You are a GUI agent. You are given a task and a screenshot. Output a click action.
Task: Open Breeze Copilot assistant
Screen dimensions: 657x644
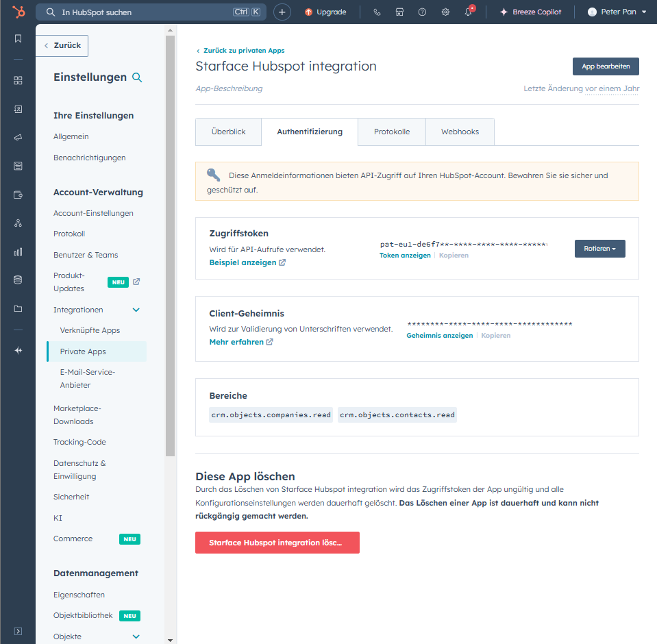point(530,12)
